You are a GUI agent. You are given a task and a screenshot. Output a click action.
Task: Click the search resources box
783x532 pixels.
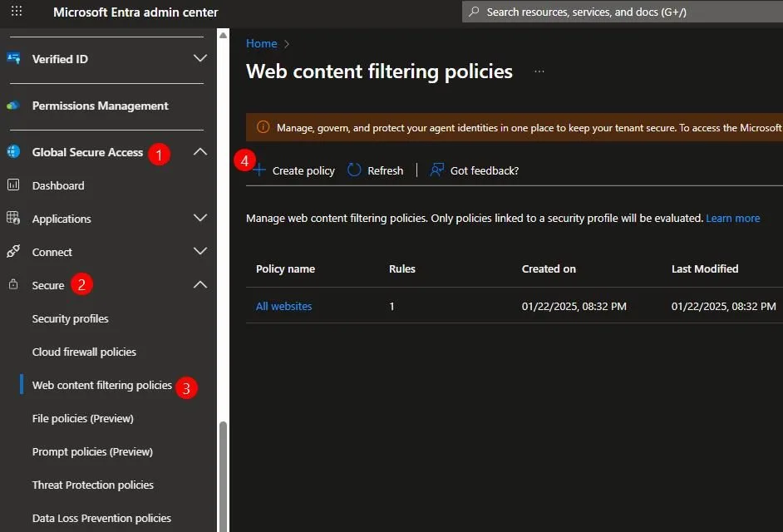coord(623,12)
